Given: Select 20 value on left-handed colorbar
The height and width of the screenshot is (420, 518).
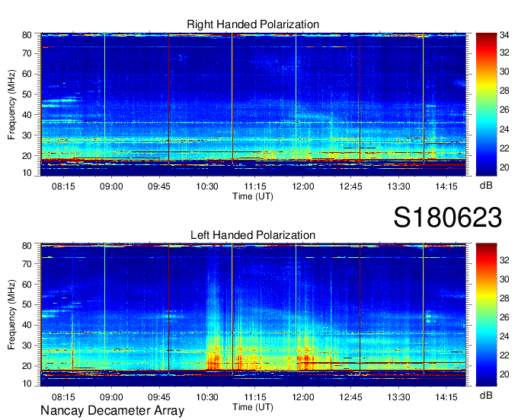Looking at the screenshot, I should 504,374.
